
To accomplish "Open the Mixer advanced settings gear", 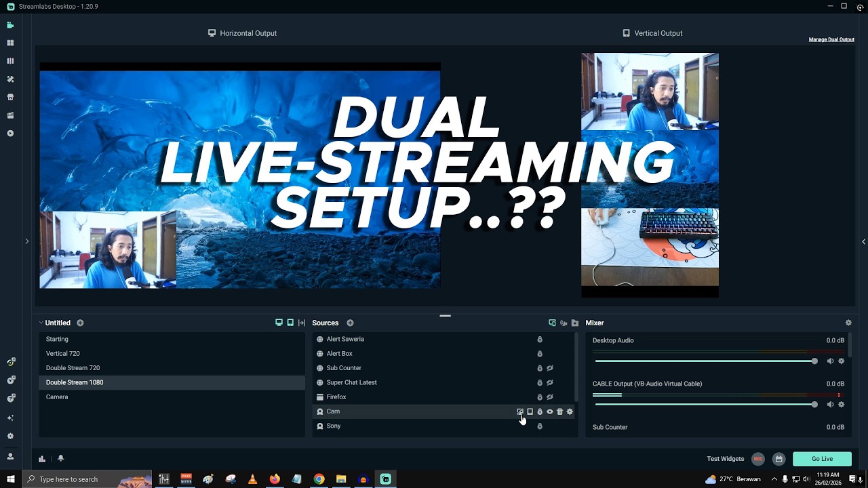I will point(848,323).
